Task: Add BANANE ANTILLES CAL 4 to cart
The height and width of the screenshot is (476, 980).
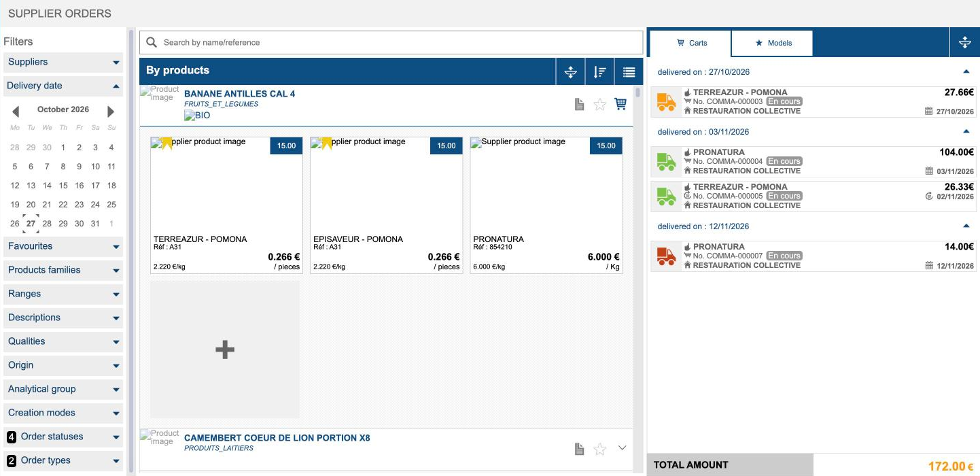Action: click(620, 104)
